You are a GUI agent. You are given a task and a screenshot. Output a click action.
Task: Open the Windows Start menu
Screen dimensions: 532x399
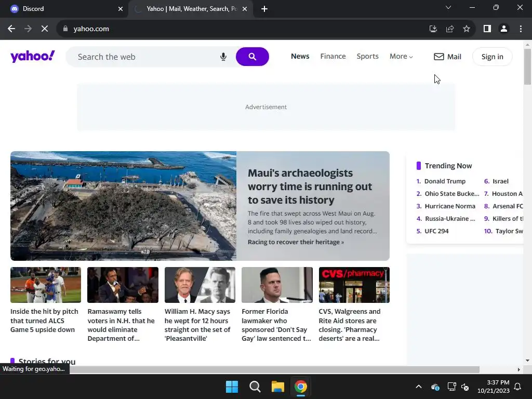click(x=232, y=387)
